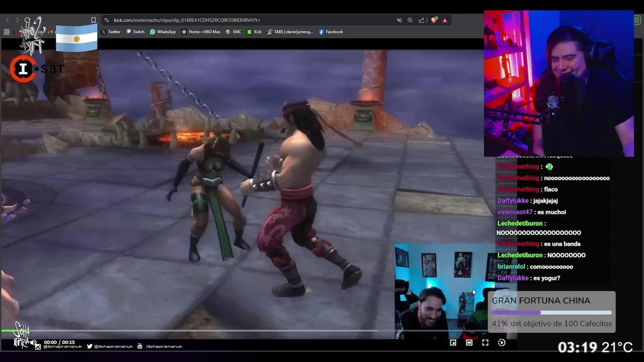
Task: Share this page via the share icon
Action: pyautogui.click(x=422, y=20)
